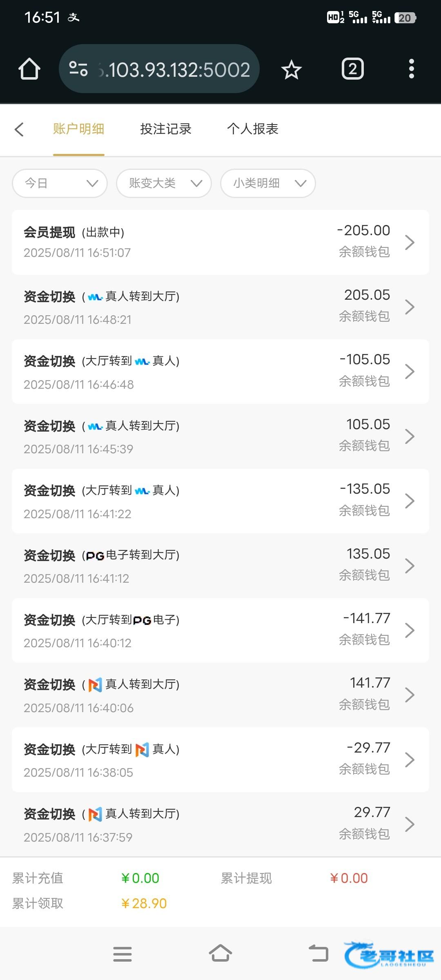The width and height of the screenshot is (441, 980).
Task: Go back using the left arrow
Action: pyautogui.click(x=19, y=129)
